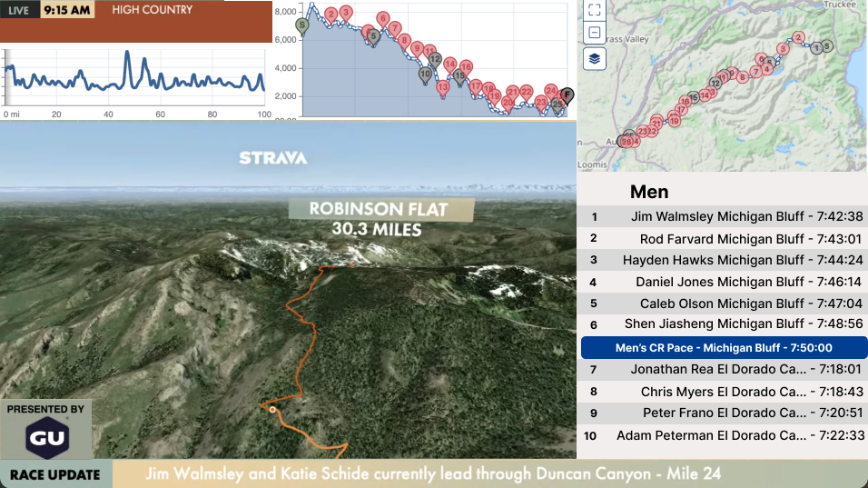Click red marker 7 on the map
The width and height of the screenshot is (868, 488).
tap(755, 73)
